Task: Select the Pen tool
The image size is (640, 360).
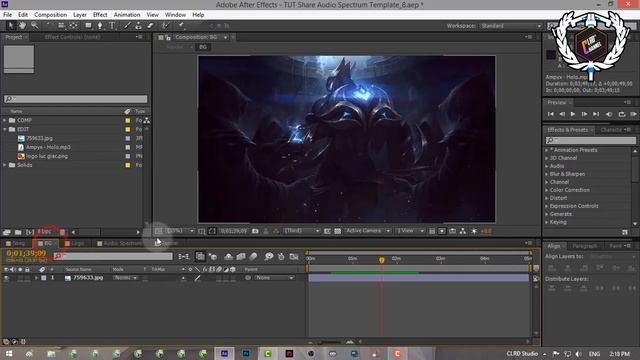Action: (100, 26)
